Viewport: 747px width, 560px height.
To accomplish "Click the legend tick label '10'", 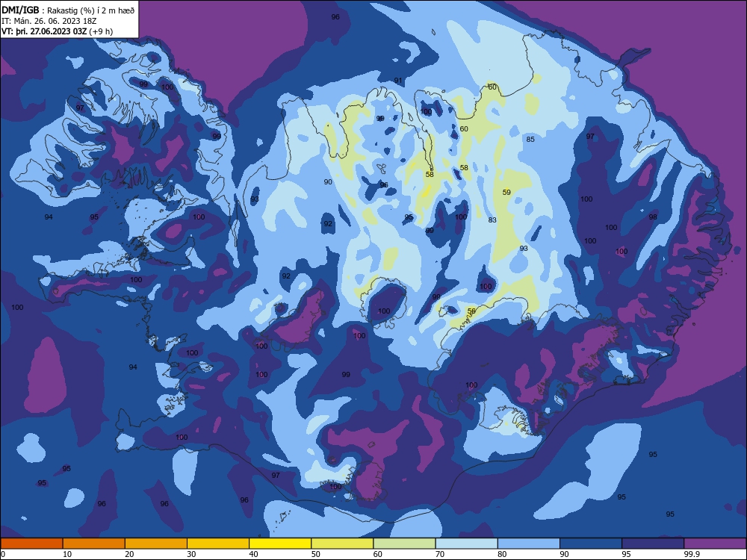I will pos(67,554).
